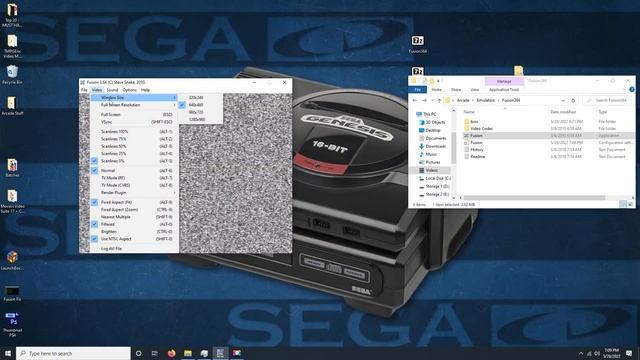Screen dimensions: 640x360
Task: Enable the Brighten option
Action: pyautogui.click(x=134, y=231)
